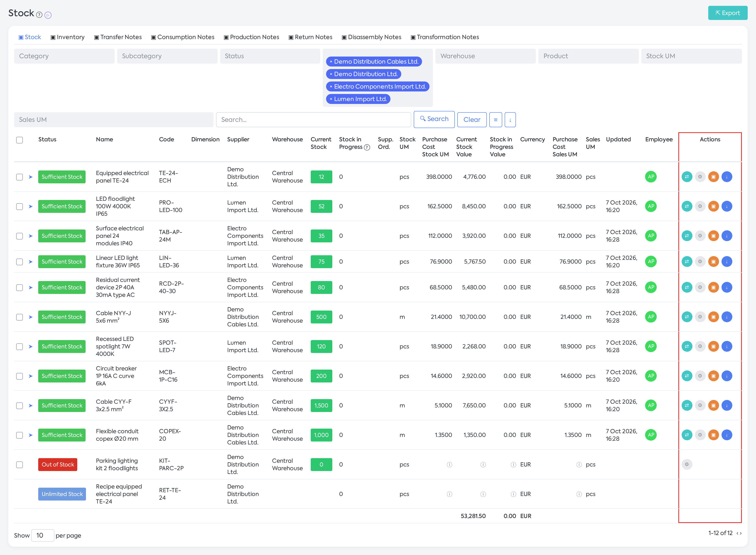
Task: Click the Search text input field
Action: coord(313,120)
